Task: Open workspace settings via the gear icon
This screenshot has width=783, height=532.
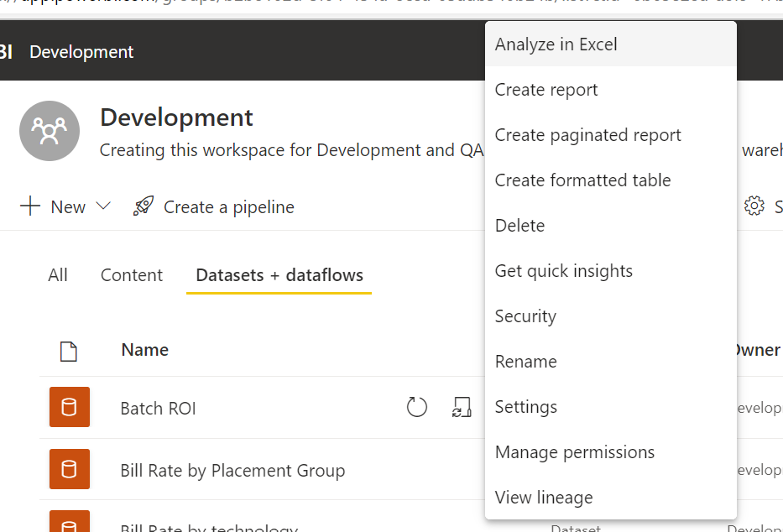Action: click(754, 205)
